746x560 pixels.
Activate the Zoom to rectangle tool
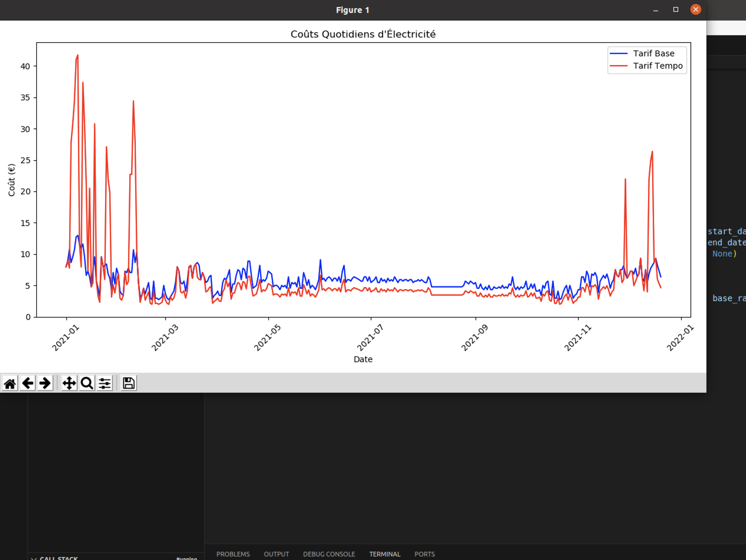coord(87,383)
